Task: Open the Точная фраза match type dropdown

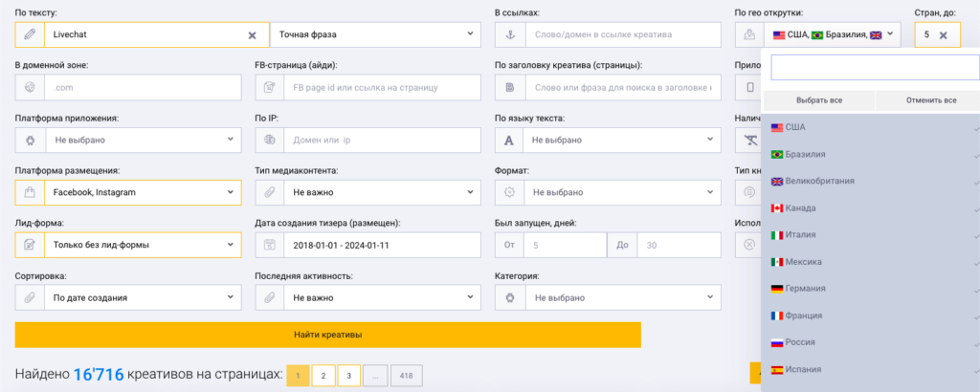Action: pos(375,35)
